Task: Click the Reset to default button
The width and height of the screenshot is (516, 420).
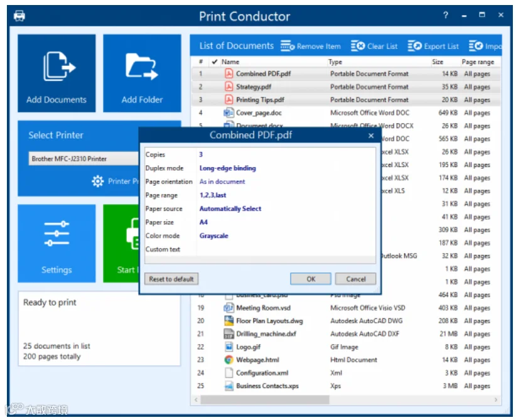Action: pos(171,279)
